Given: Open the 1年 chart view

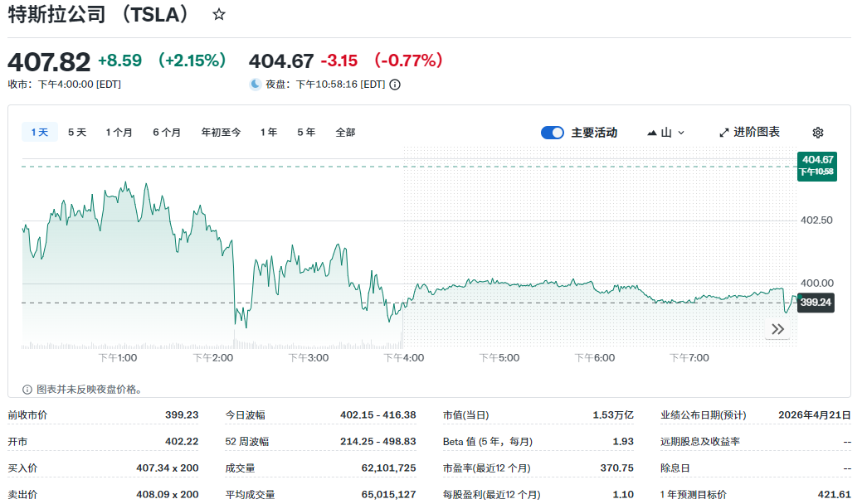Looking at the screenshot, I should pos(268,132).
